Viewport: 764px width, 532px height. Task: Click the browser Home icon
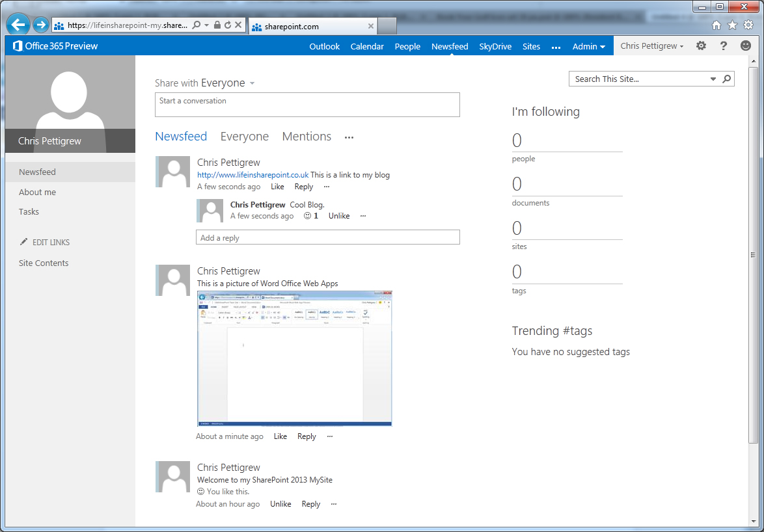point(716,25)
